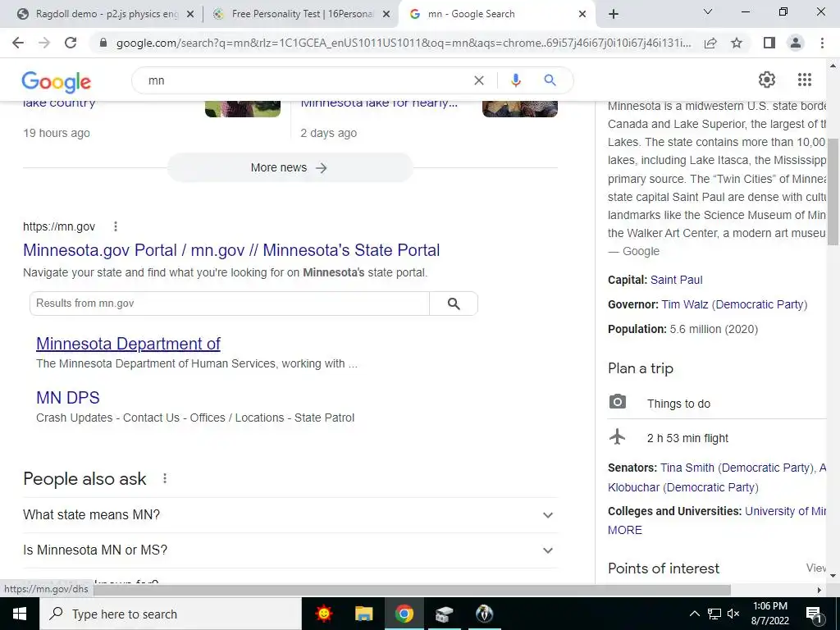The width and height of the screenshot is (840, 630).
Task: Close the Free Personality Test tab
Action: (x=386, y=15)
